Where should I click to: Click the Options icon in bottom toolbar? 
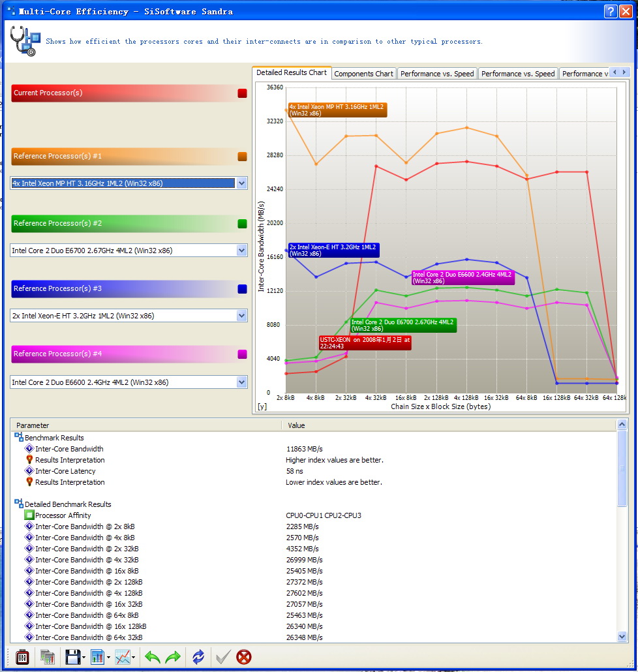[x=22, y=656]
